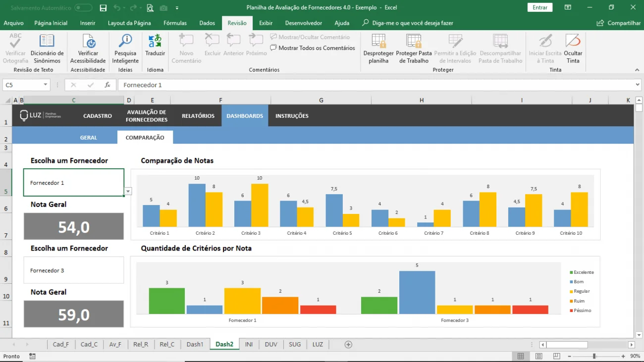Click the Redo arrow icon
This screenshot has width=644, height=362.
click(x=133, y=7)
